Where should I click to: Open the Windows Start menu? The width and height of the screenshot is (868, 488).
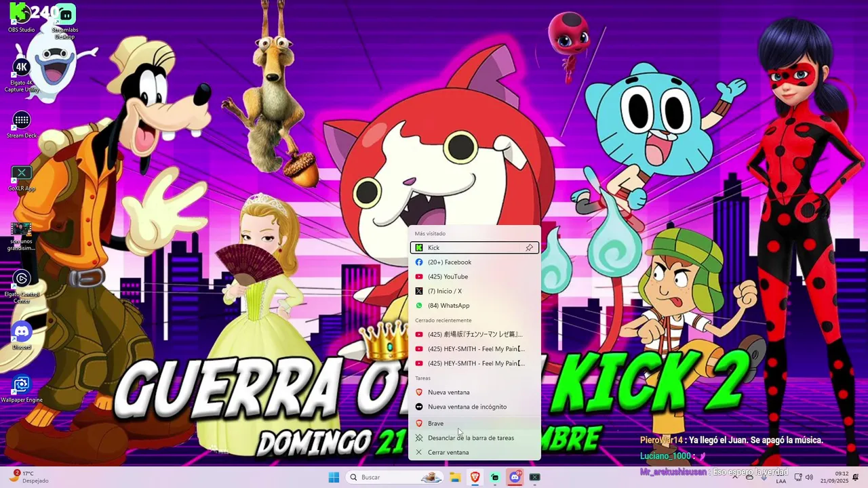coord(334,477)
